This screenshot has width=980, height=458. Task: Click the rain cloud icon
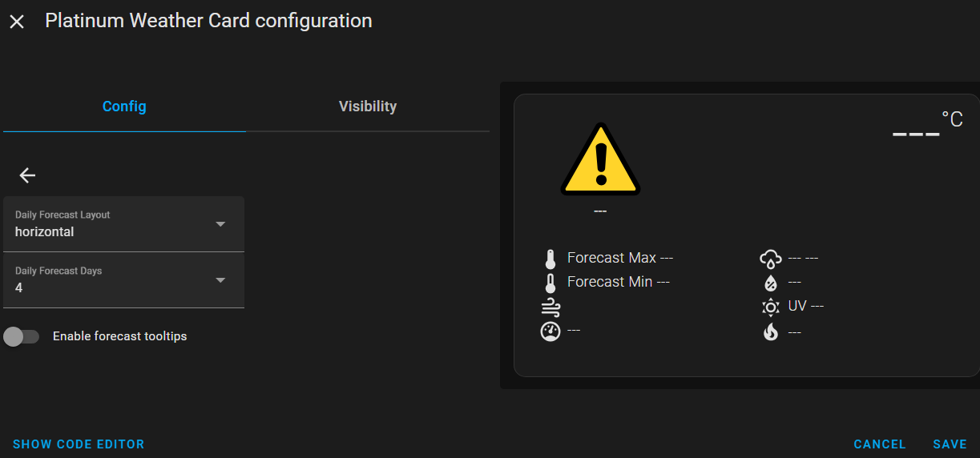pyautogui.click(x=770, y=259)
